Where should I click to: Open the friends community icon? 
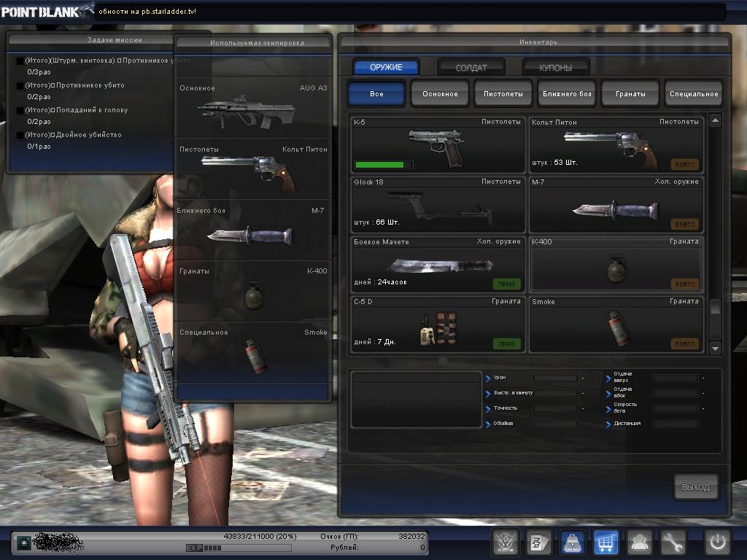(639, 542)
